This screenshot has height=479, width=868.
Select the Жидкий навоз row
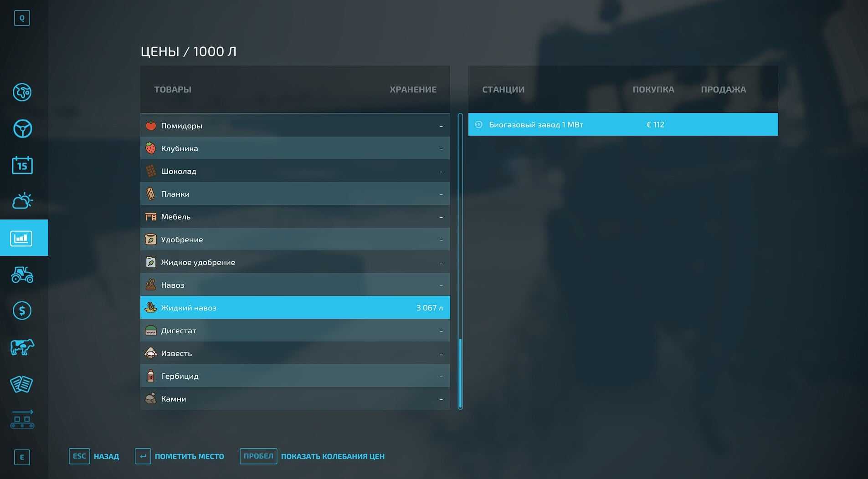[295, 308]
